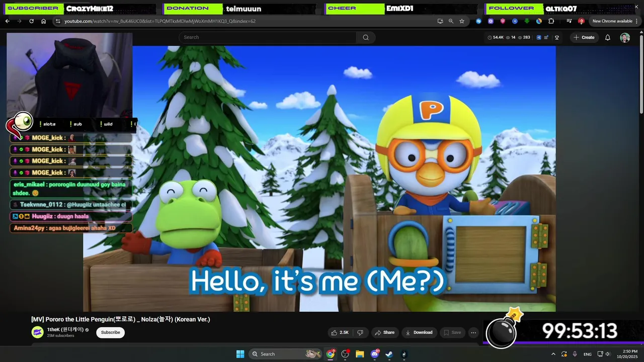
Task: Open the Chrome profile avatar
Action: point(581,21)
